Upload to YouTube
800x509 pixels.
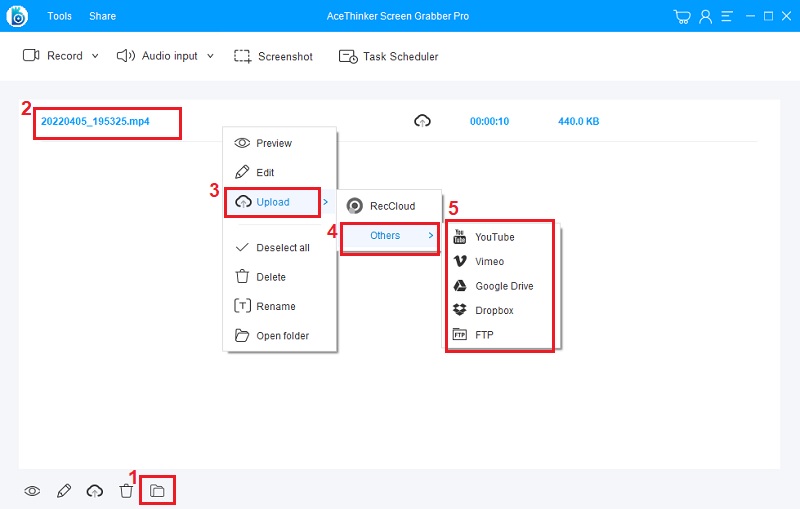(500, 237)
